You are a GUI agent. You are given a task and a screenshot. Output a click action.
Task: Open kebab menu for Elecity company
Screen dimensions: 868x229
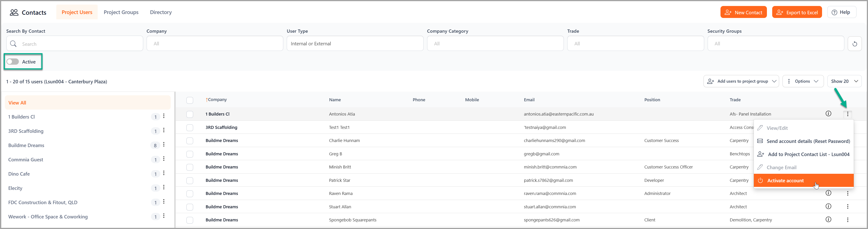pos(164,187)
